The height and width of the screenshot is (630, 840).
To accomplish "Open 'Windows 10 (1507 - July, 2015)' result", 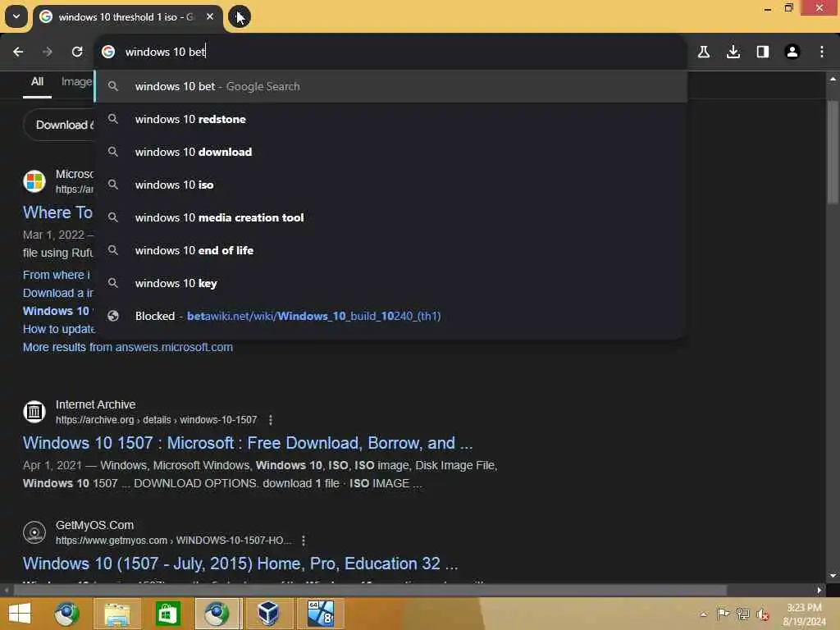I will (240, 564).
